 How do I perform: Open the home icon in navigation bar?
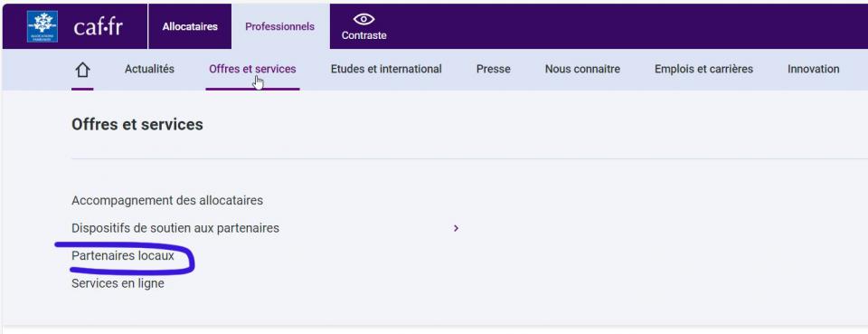82,70
